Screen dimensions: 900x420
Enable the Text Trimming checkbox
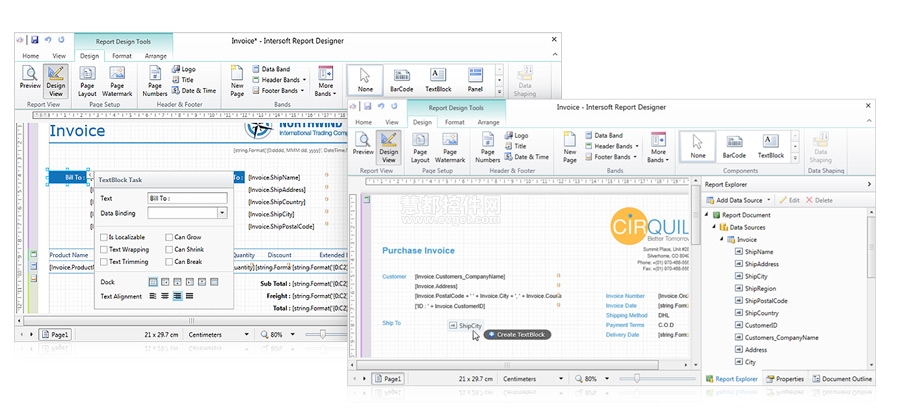coord(103,262)
